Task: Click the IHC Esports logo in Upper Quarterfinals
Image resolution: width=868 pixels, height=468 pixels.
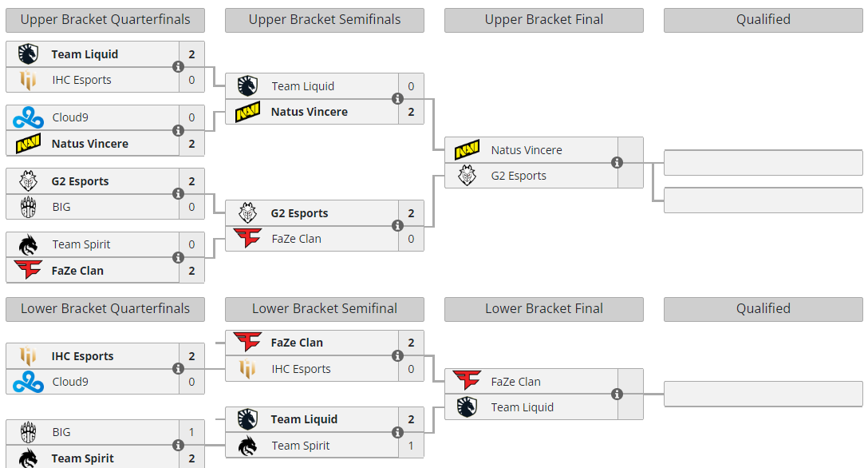Action: click(x=28, y=80)
